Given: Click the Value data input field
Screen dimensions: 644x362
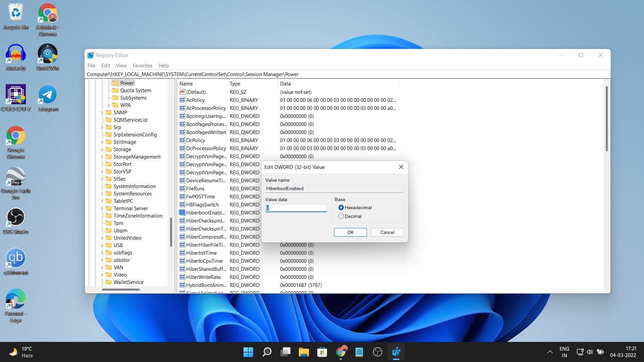Looking at the screenshot, I should coord(296,208).
